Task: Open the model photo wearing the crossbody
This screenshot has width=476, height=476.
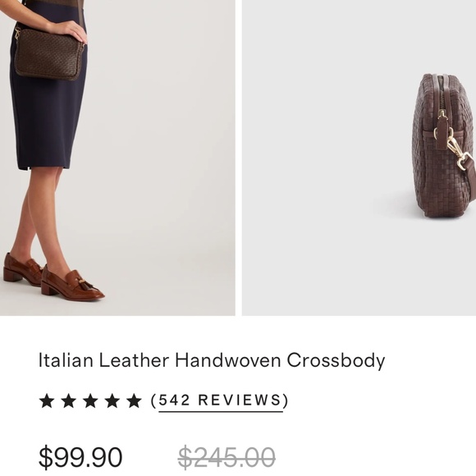Action: click(x=117, y=158)
